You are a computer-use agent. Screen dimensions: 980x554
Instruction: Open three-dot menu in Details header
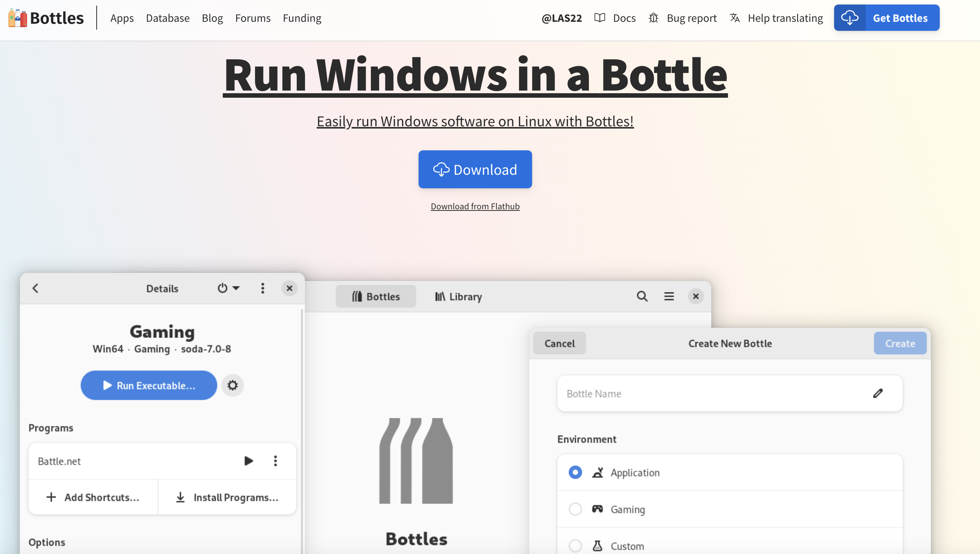pyautogui.click(x=262, y=288)
